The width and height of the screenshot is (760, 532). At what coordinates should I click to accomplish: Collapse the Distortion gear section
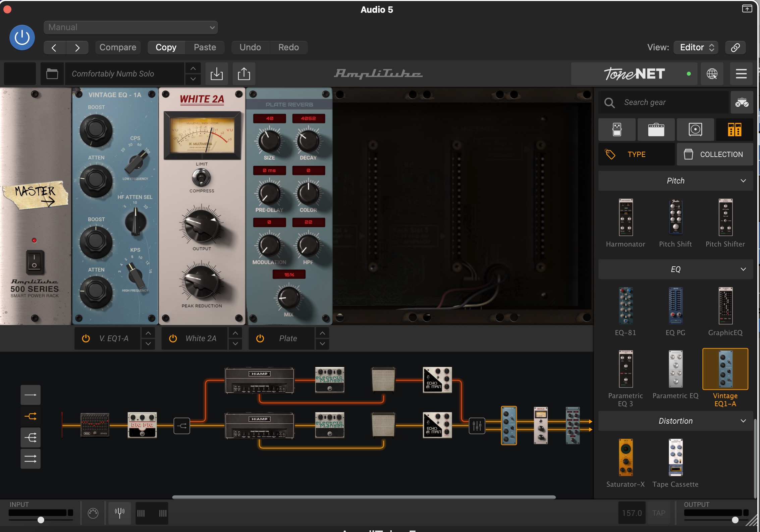point(675,421)
